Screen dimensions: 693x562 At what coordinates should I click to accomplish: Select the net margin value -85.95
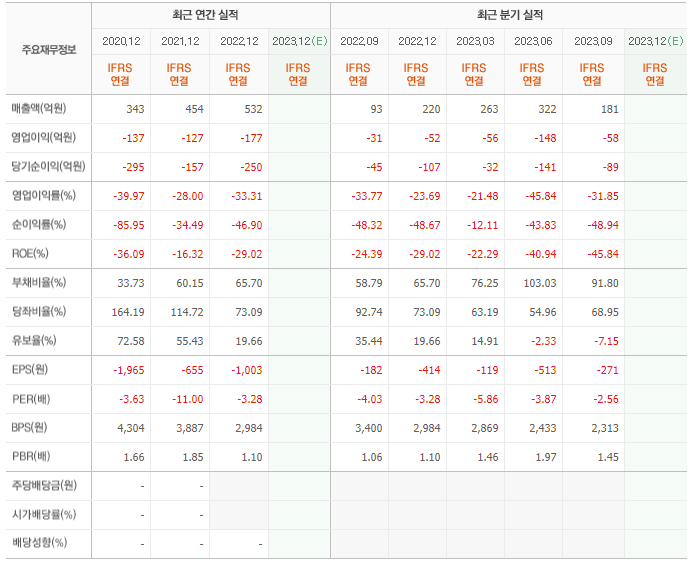[129, 225]
